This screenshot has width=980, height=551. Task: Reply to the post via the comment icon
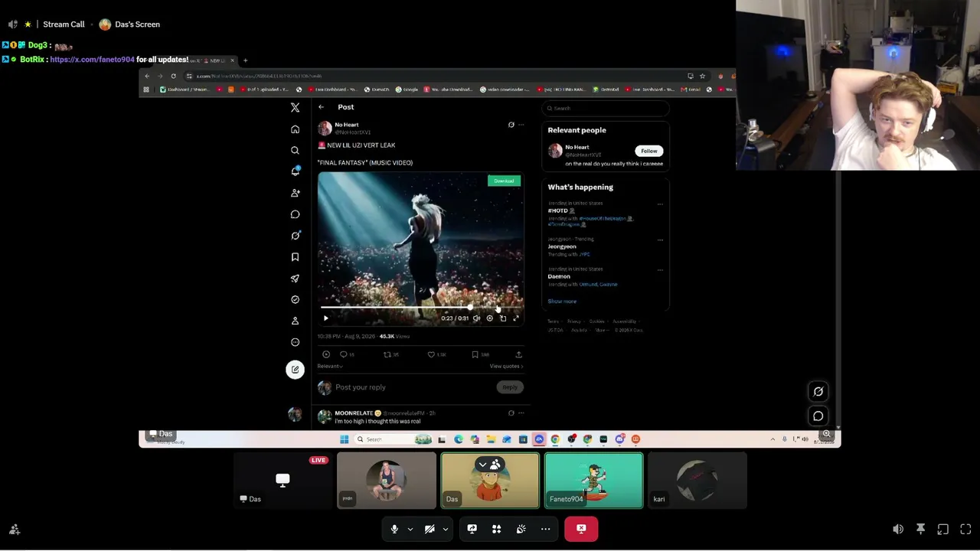click(x=343, y=354)
